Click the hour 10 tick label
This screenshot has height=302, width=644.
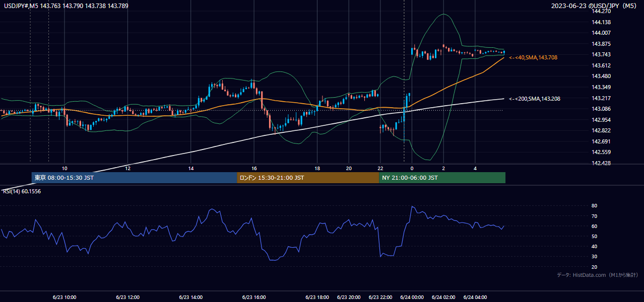coord(65,168)
